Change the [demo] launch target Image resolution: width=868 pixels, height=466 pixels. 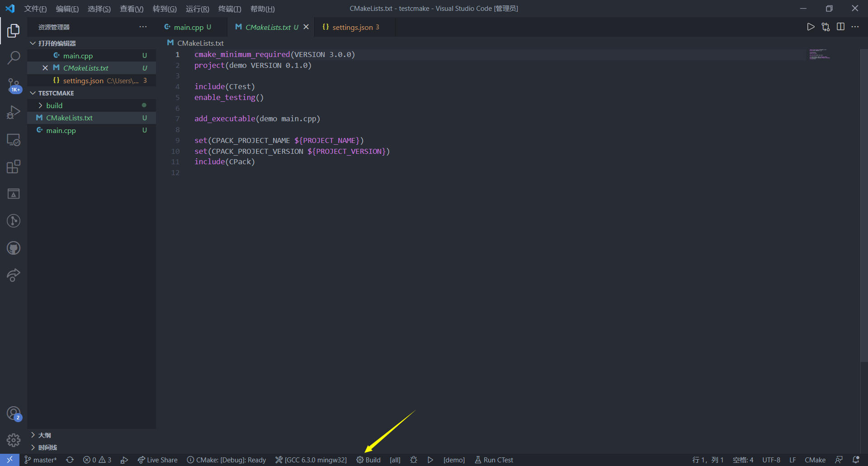tap(454, 460)
